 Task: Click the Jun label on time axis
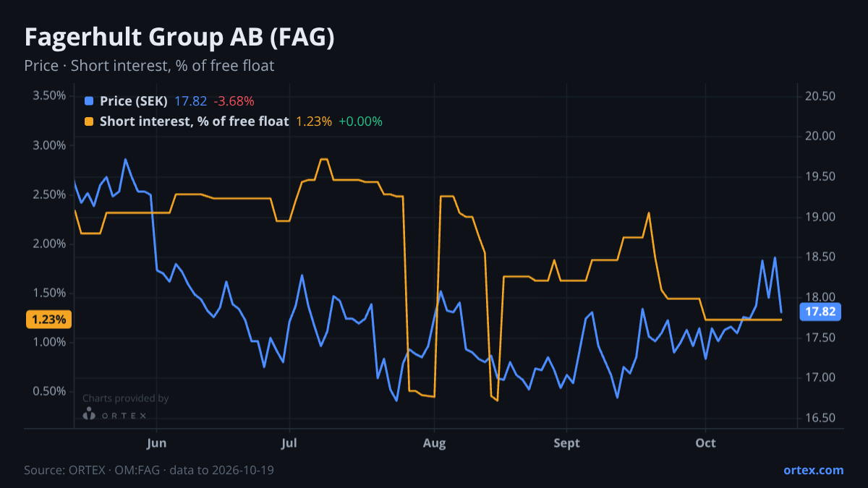pyautogui.click(x=156, y=443)
